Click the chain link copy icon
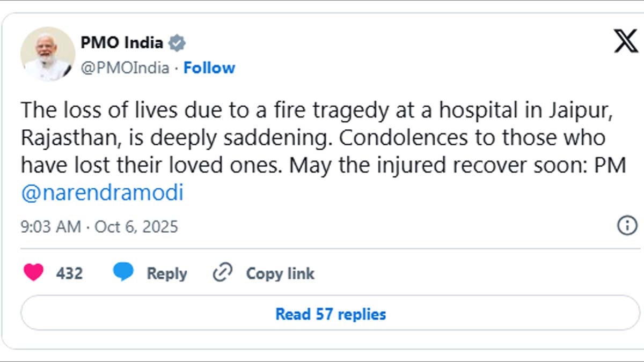Viewport: 644px width, 362px height. click(x=222, y=273)
